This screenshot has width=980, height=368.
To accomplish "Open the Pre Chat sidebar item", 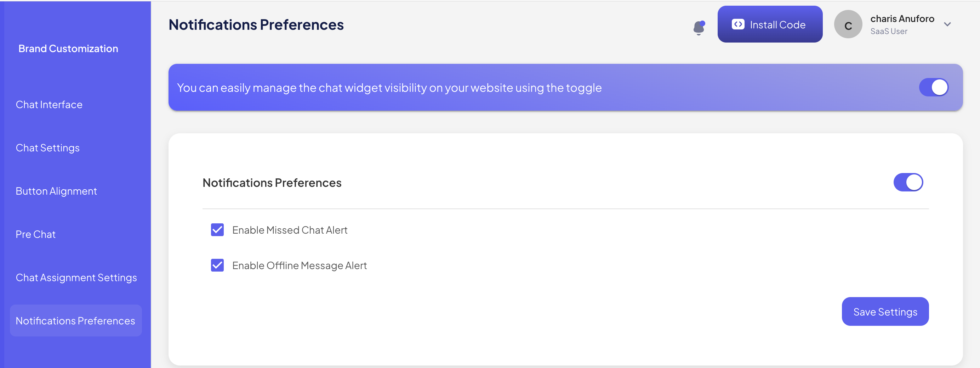I will (35, 234).
